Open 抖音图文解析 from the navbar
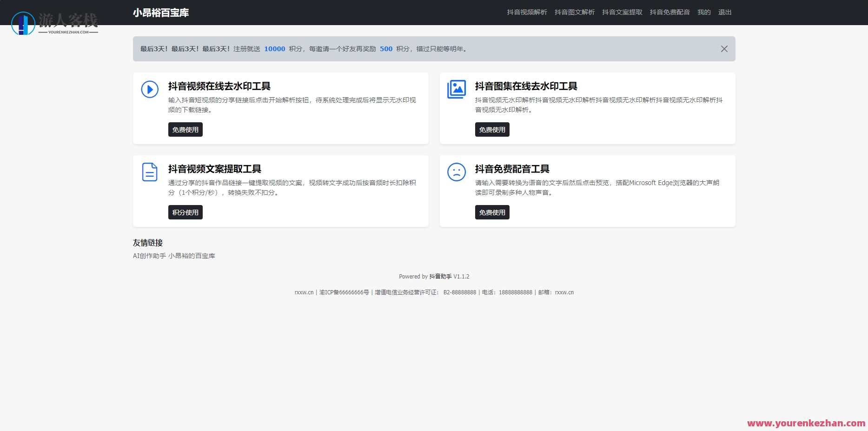 [x=574, y=12]
